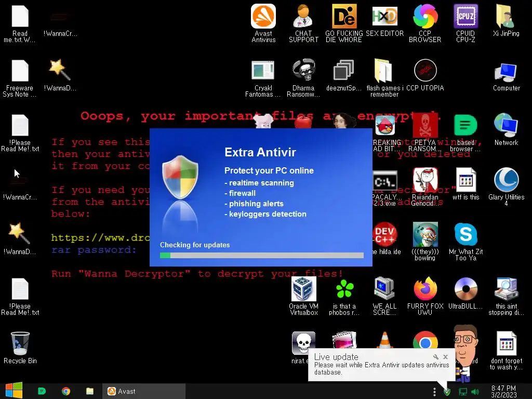
Task: Click the Extra Antivir title text
Action: pyautogui.click(x=260, y=152)
